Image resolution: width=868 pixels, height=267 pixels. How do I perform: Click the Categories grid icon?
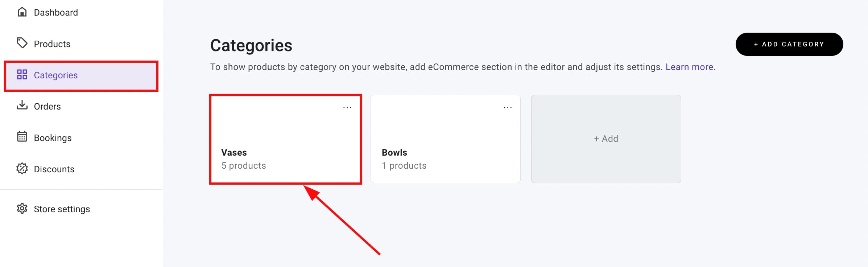[22, 75]
